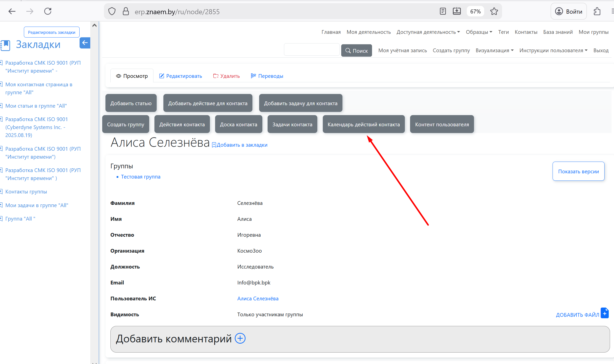Open Инструкции пользователя dropdown
614x364 pixels.
pyautogui.click(x=553, y=50)
